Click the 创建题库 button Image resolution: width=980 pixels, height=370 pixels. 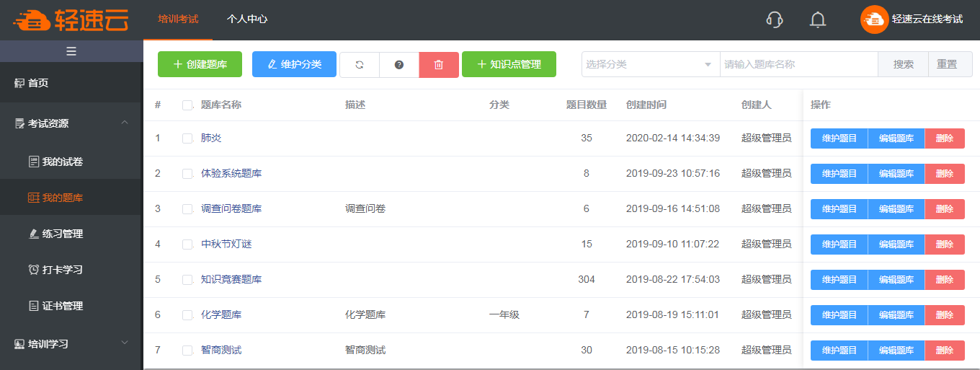point(200,64)
